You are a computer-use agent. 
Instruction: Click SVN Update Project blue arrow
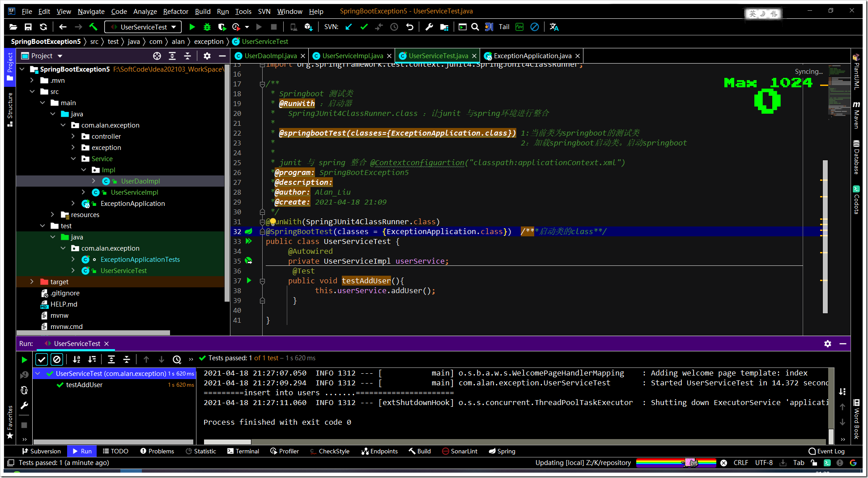pyautogui.click(x=349, y=27)
